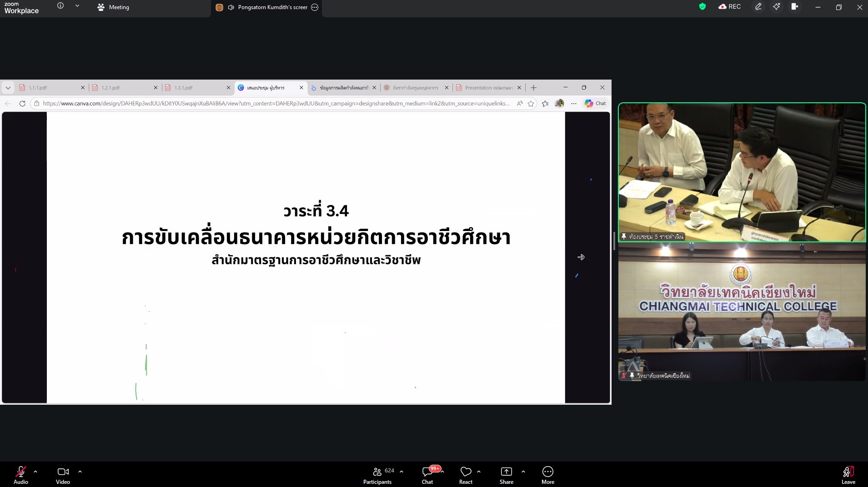The width and height of the screenshot is (868, 487).
Task: Expand the Participants options arrow
Action: point(401,472)
